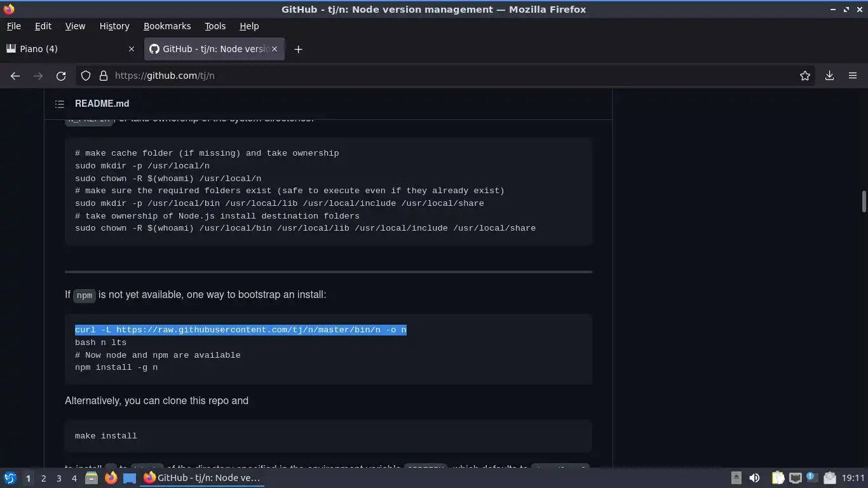This screenshot has width=868, height=488.
Task: Click the github.com/tj/n address bar
Action: (445, 76)
